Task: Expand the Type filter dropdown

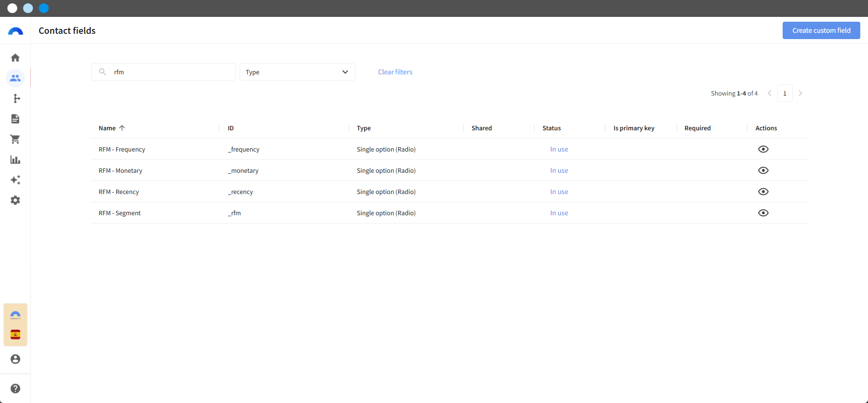Action: click(298, 72)
